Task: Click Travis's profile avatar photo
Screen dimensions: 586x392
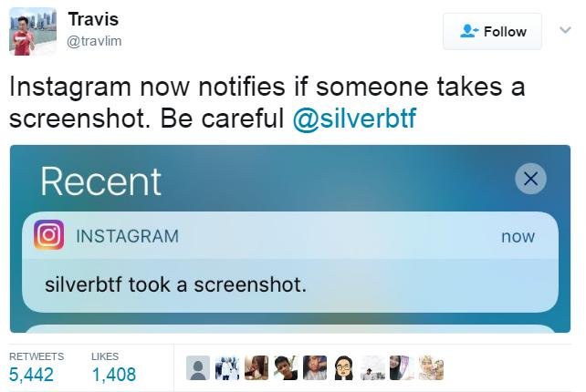Action: click(x=33, y=32)
